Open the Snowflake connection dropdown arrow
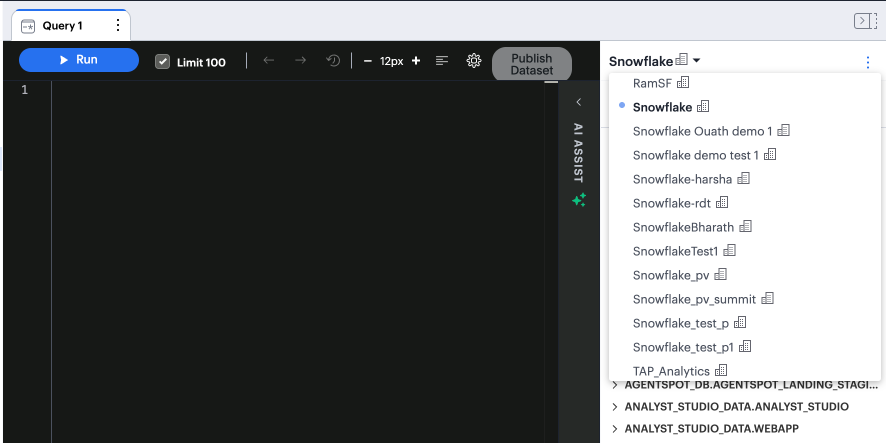 coord(697,60)
